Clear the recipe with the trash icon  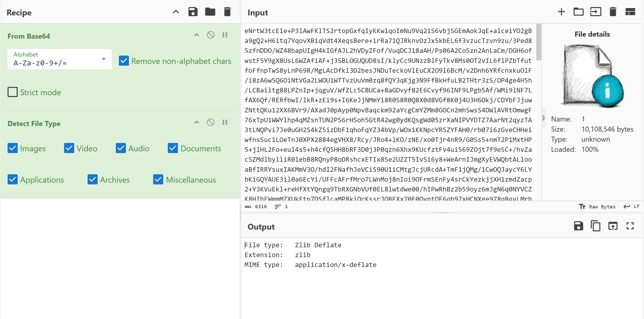coord(227,12)
